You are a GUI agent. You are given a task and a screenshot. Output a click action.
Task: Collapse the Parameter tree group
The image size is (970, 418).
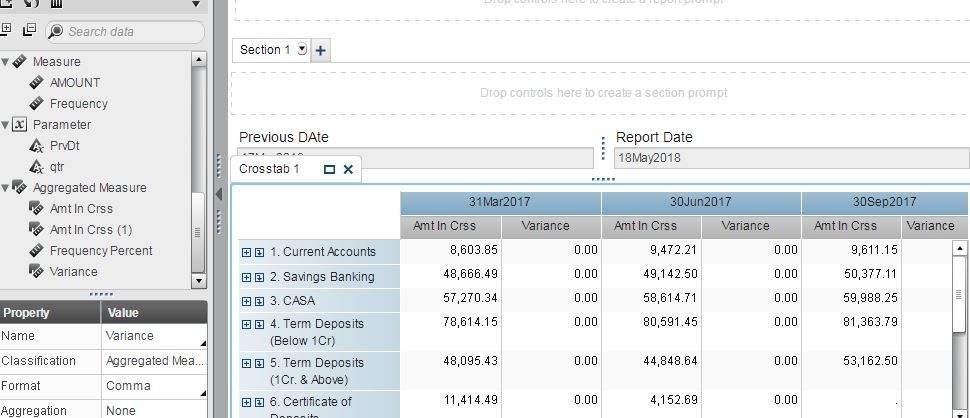tap(5, 125)
